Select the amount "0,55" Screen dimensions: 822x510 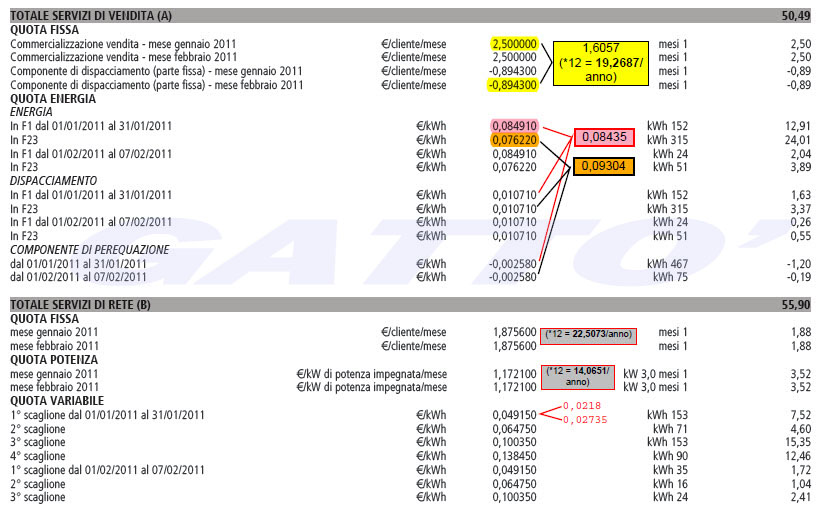801,236
